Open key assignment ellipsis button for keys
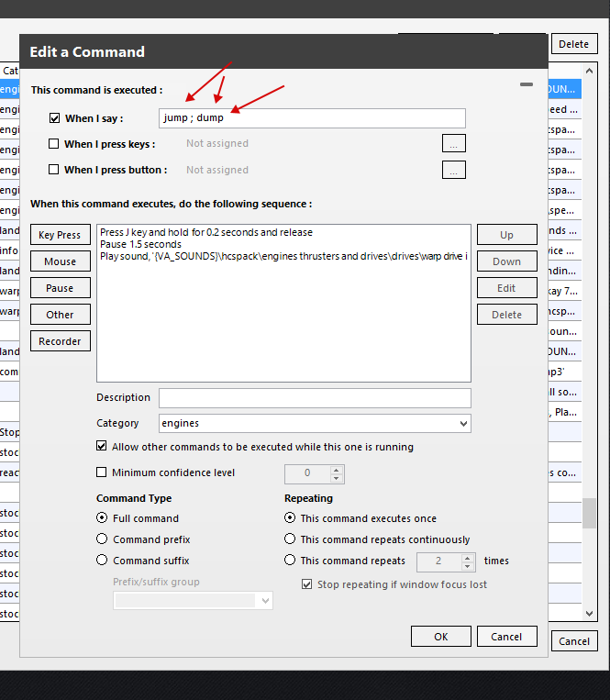This screenshot has width=610, height=700. [x=453, y=144]
